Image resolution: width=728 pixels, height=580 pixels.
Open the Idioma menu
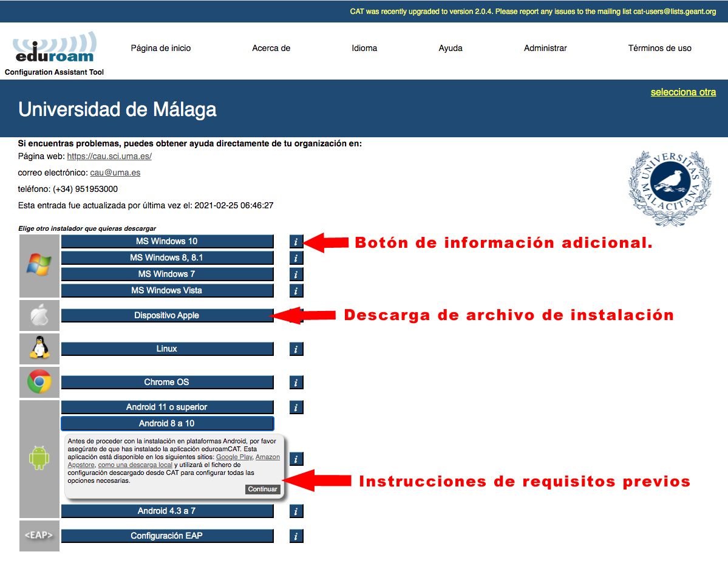coord(364,49)
